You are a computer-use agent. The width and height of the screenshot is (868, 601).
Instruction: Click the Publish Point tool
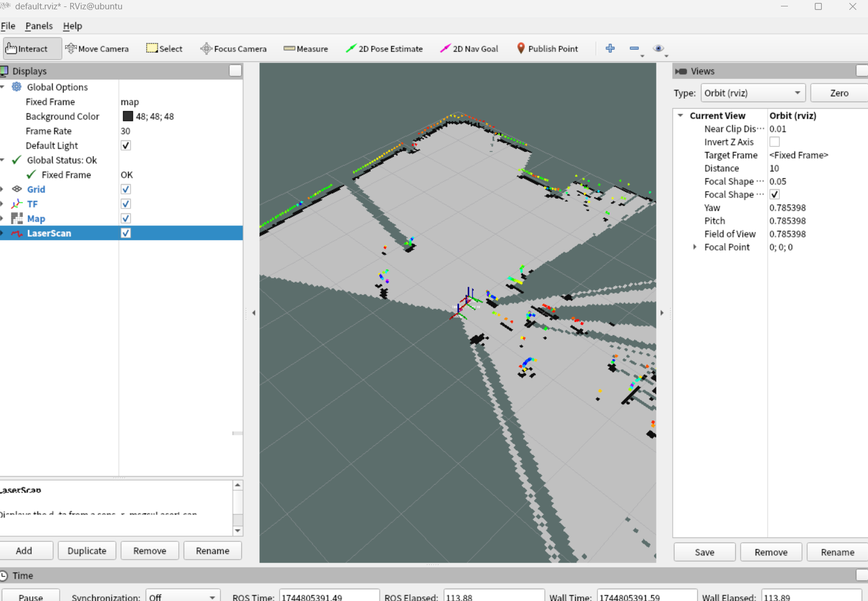[x=547, y=49]
